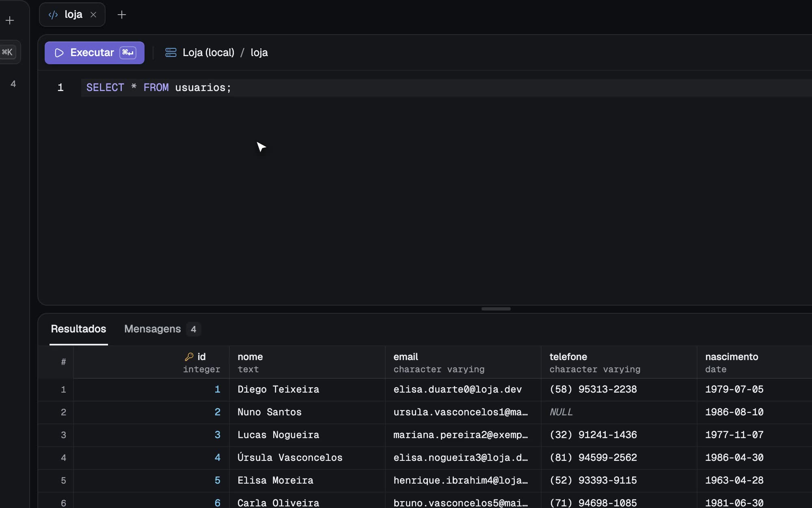Image resolution: width=812 pixels, height=508 pixels.
Task: Click the database connection icon beside Loja (local)
Action: [171, 52]
